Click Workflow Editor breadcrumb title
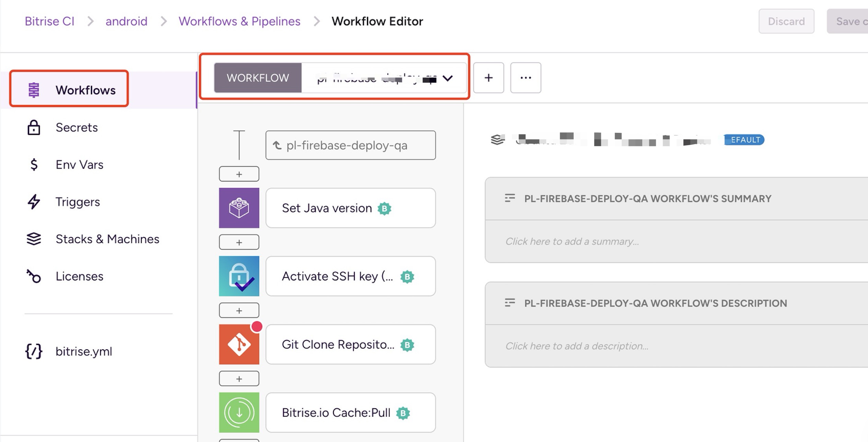This screenshot has height=442, width=868. coord(377,21)
